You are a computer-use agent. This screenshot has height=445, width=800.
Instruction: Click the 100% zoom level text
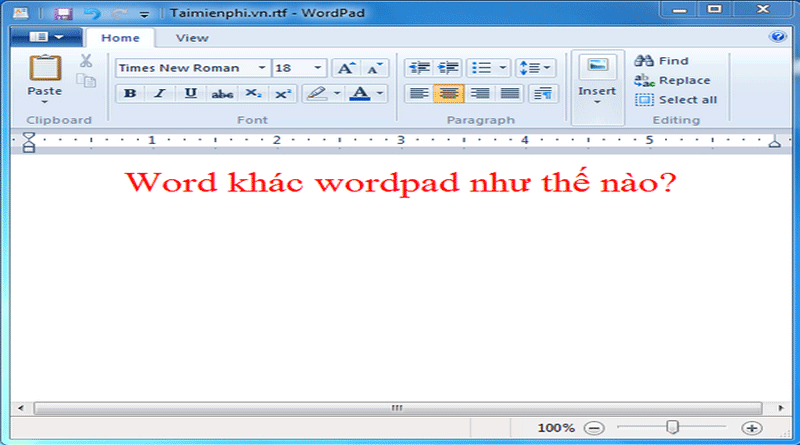pos(556,428)
